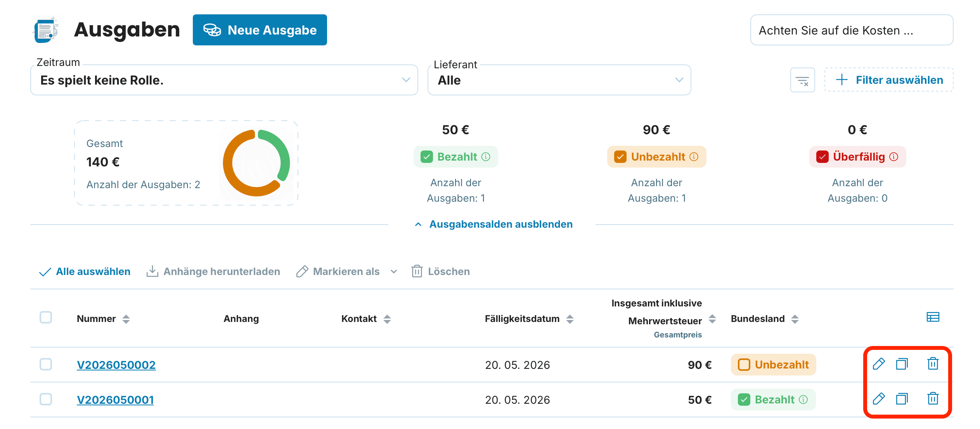
Task: Toggle the Bezahlt summary filter checkbox
Action: tap(427, 157)
